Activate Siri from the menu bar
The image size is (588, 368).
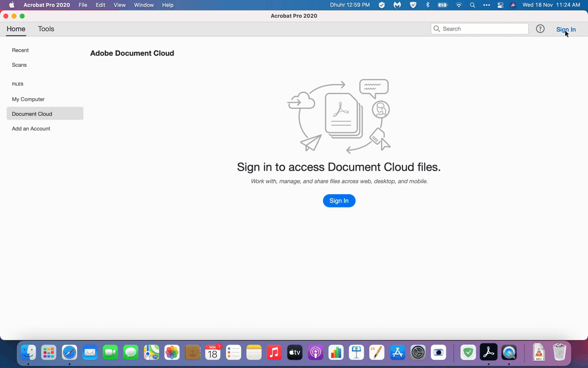pos(513,5)
